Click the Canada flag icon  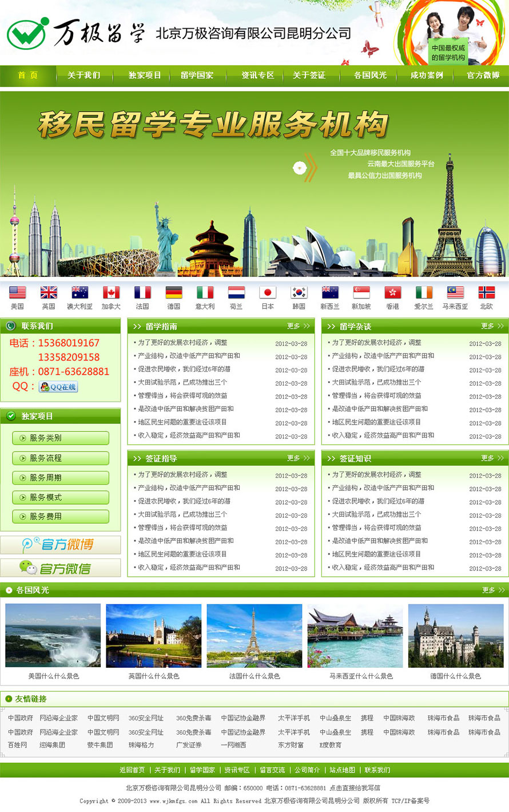(x=111, y=293)
